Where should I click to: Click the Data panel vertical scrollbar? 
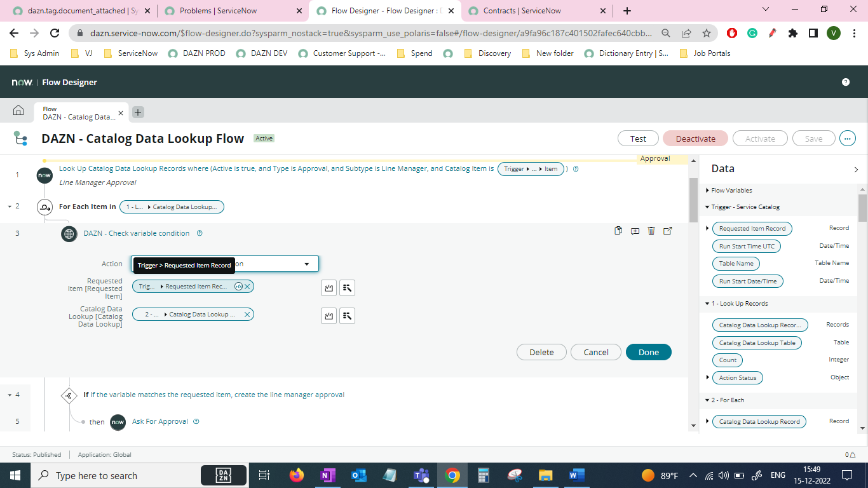(862, 208)
